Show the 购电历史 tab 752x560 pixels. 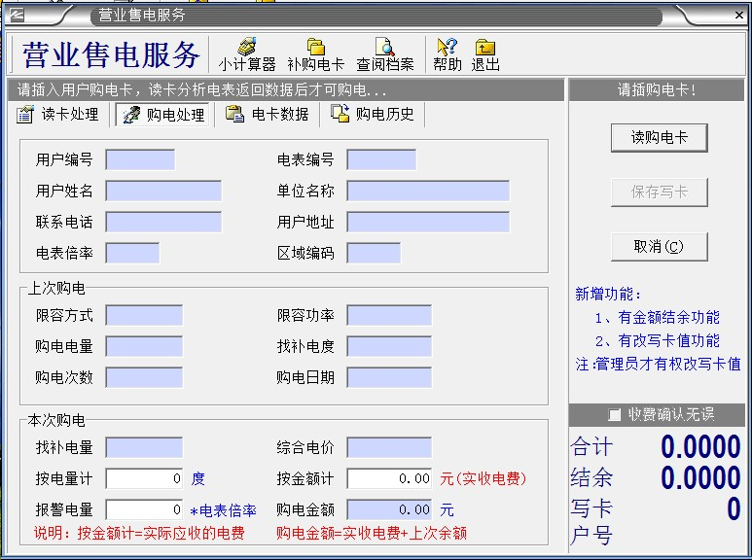[x=373, y=115]
